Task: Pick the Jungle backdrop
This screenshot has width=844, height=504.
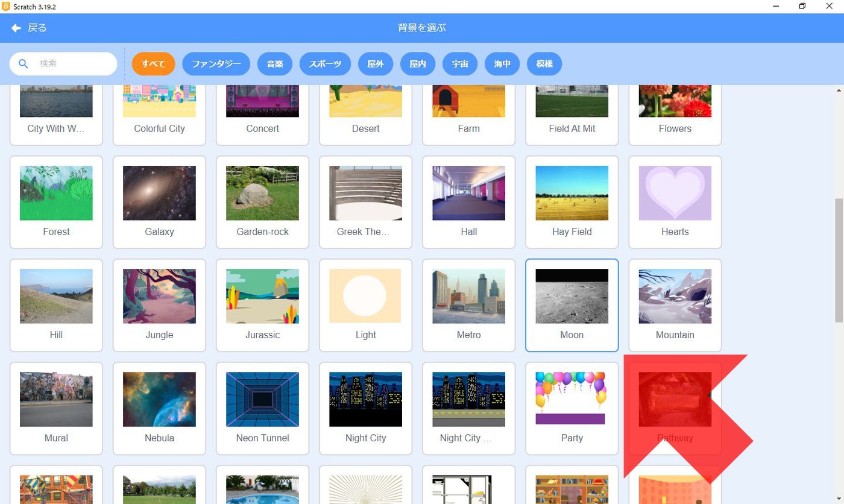Action: [x=159, y=305]
